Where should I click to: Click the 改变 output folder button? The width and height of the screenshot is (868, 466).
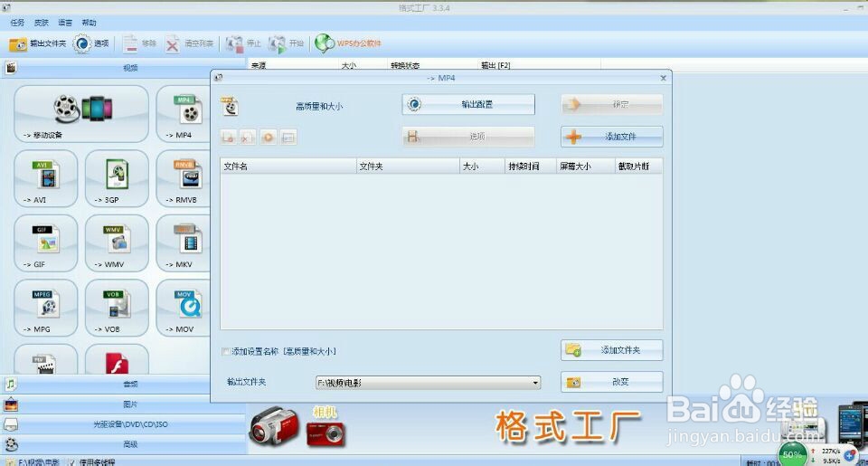point(612,382)
